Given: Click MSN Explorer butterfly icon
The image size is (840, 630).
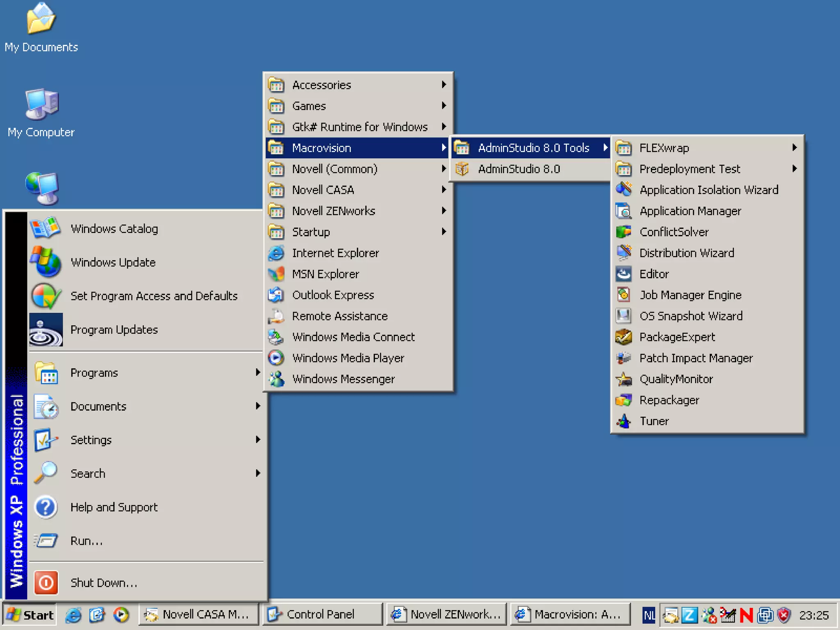Looking at the screenshot, I should tap(276, 274).
